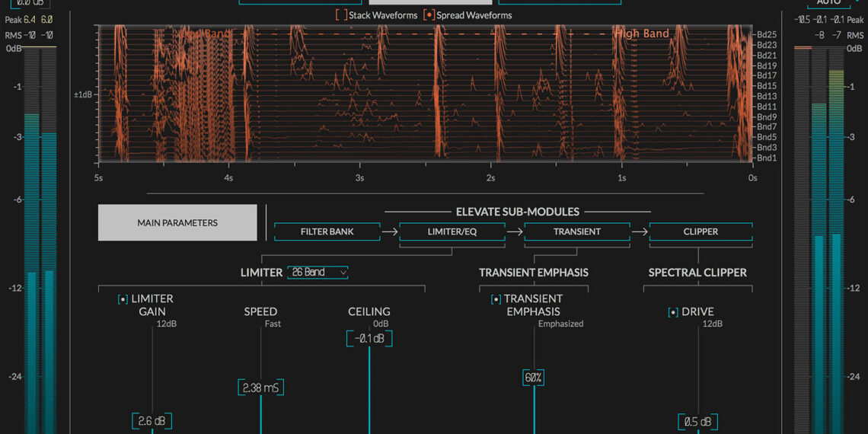Switch to the Limiter/EQ sub-module
The width and height of the screenshot is (868, 434).
click(x=452, y=231)
